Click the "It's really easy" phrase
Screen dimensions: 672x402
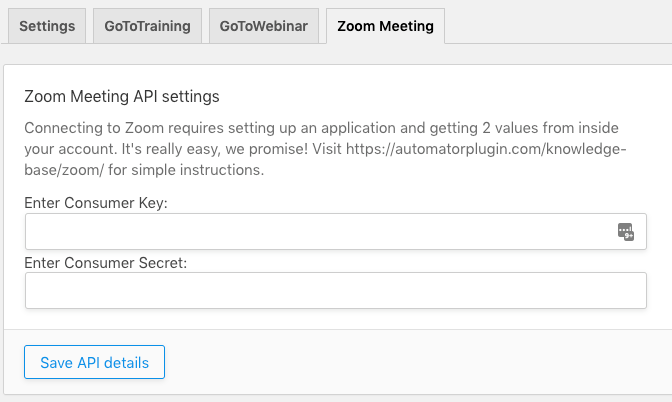click(x=171, y=149)
